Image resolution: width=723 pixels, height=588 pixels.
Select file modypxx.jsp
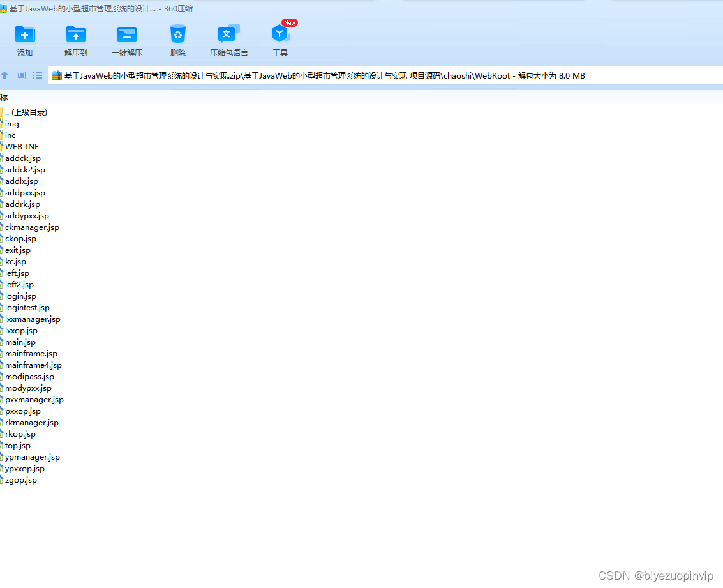pos(26,388)
